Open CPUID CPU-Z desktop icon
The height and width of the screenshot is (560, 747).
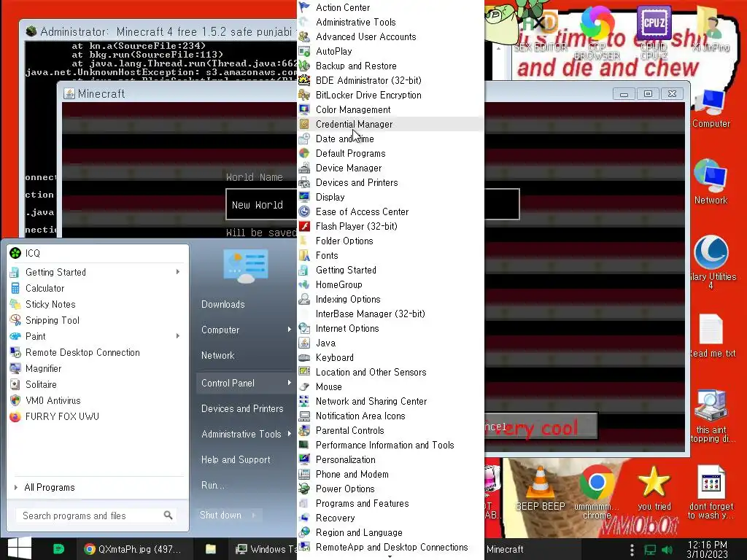point(654,32)
